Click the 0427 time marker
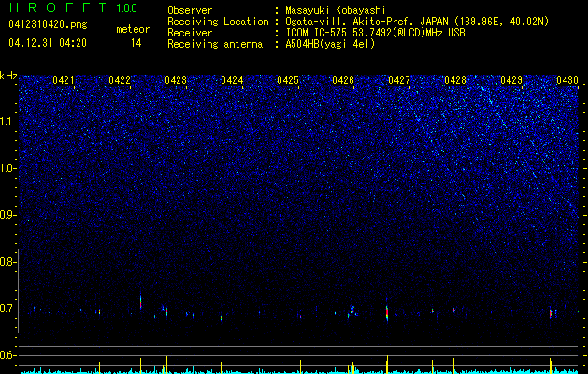The image size is (588, 374). [x=399, y=80]
